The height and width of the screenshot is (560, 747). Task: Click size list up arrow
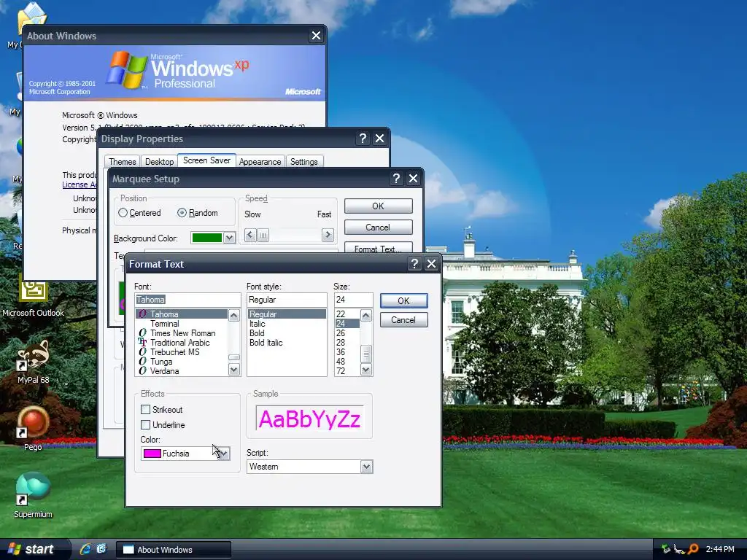(x=366, y=315)
